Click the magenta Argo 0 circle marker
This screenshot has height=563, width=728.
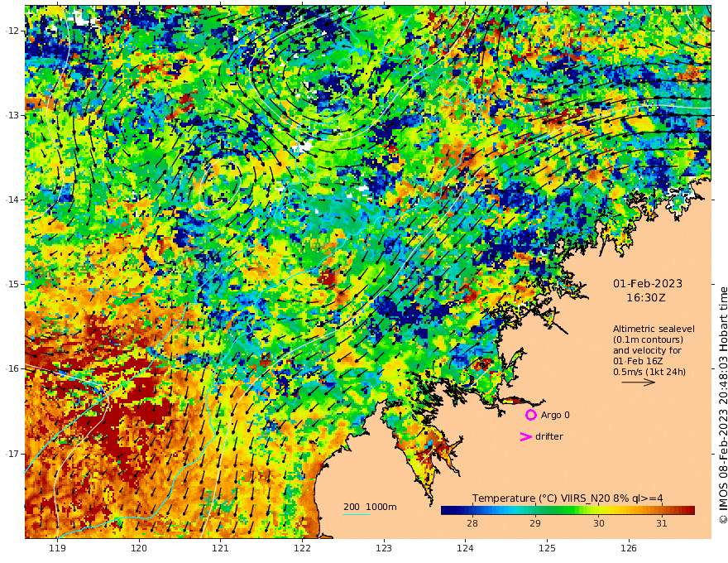coord(530,415)
